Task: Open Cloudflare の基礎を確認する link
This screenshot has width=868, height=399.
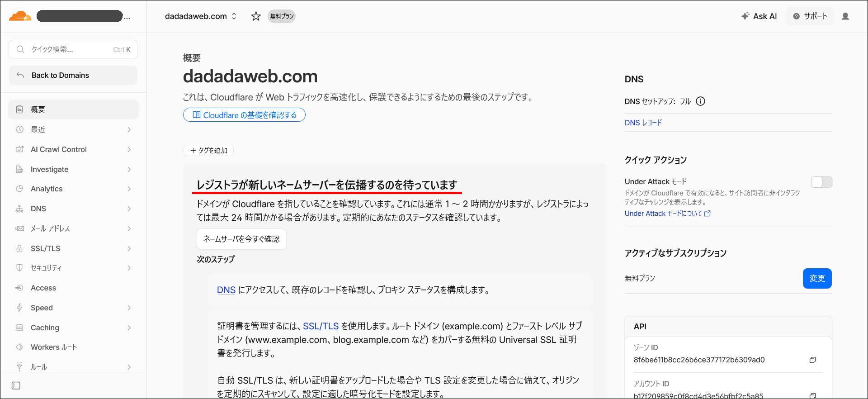Action: tap(244, 115)
